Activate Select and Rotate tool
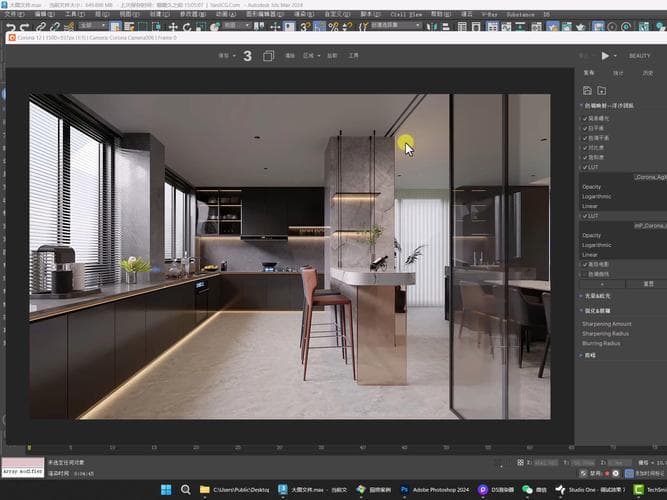 tap(187, 27)
